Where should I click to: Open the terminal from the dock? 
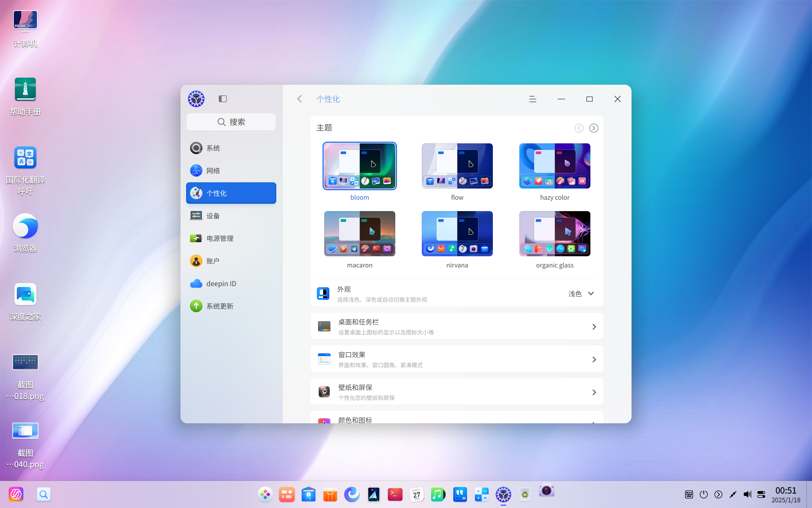pyautogui.click(x=395, y=494)
